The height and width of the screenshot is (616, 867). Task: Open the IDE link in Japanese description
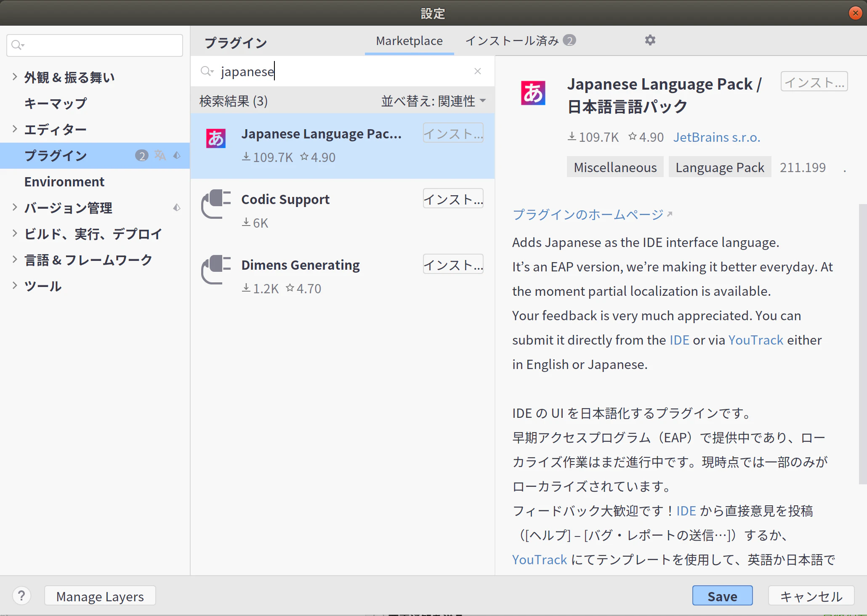(686, 511)
